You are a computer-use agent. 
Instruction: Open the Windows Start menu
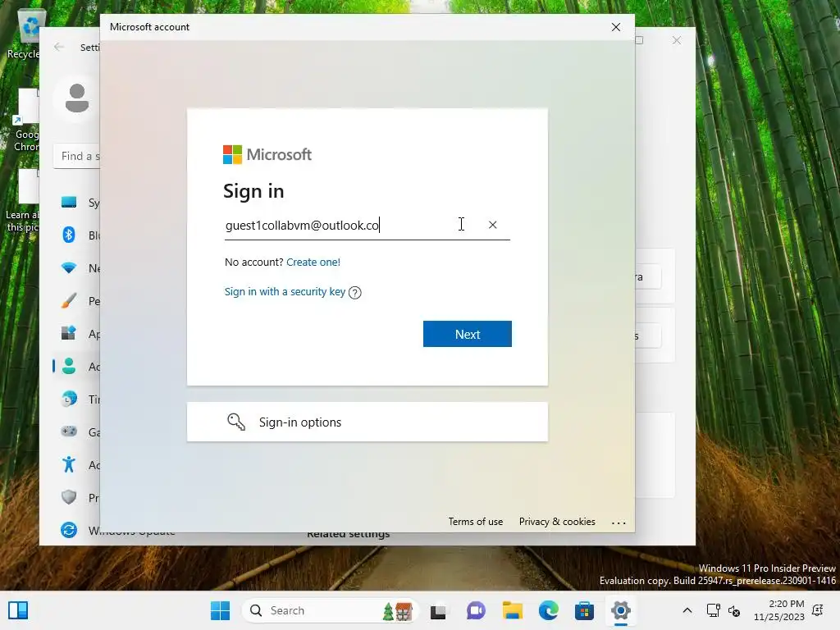tap(220, 610)
